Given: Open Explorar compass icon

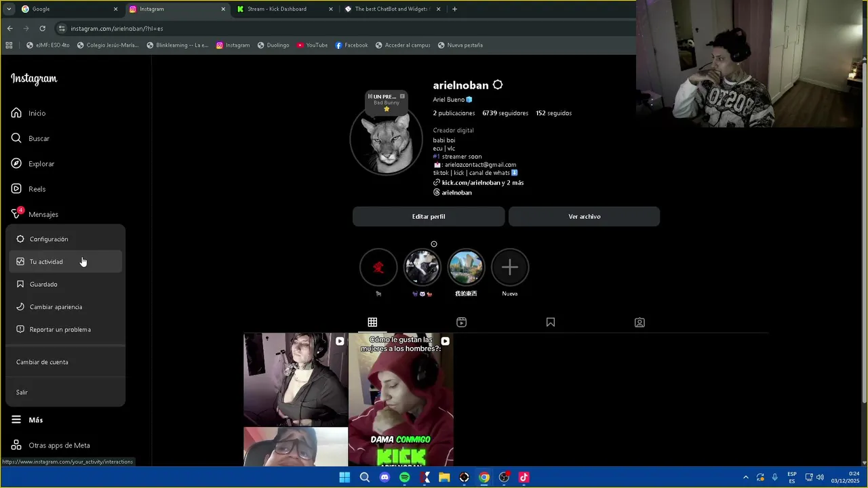Looking at the screenshot, I should [x=16, y=163].
